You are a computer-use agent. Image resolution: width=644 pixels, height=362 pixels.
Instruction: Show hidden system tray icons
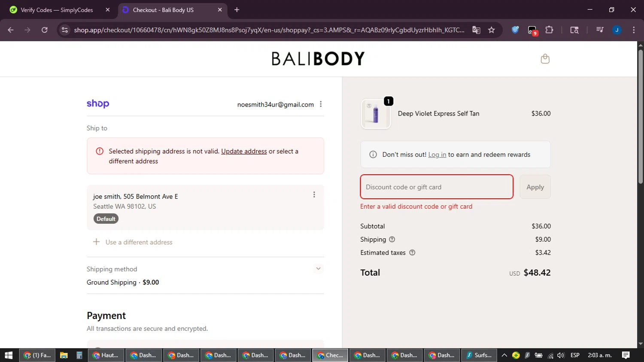click(x=504, y=355)
